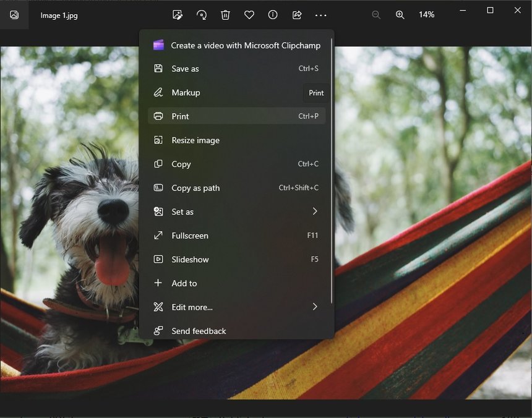
Task: Open the See more ellipsis menu
Action: pos(320,15)
